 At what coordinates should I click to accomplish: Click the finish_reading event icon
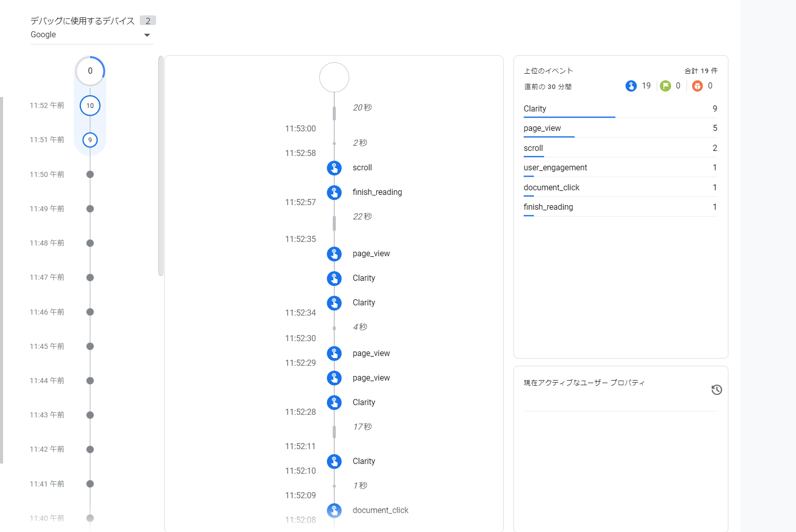pos(334,192)
